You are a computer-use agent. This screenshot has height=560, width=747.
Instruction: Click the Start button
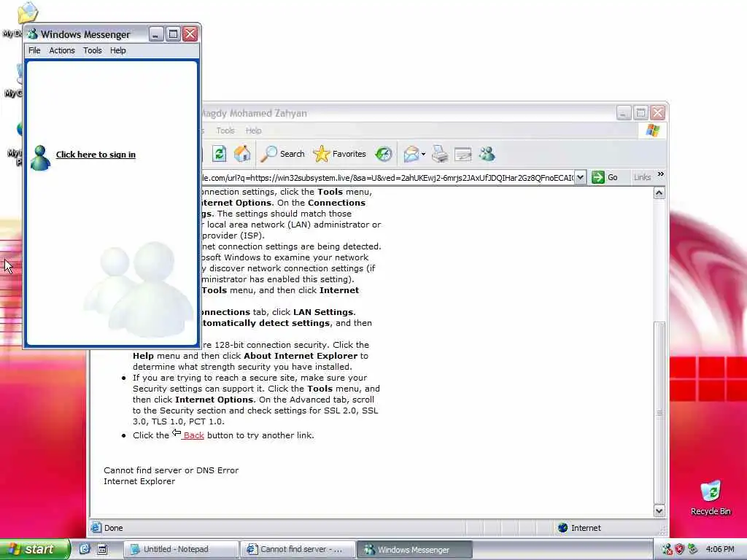pyautogui.click(x=35, y=549)
